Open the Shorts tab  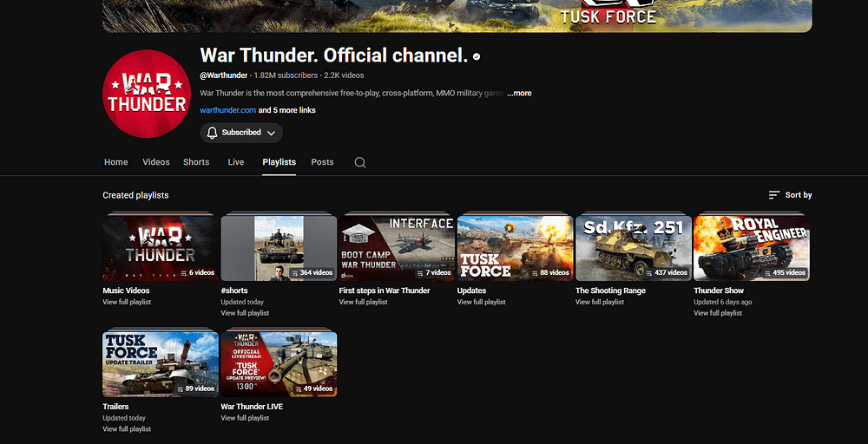coord(196,162)
